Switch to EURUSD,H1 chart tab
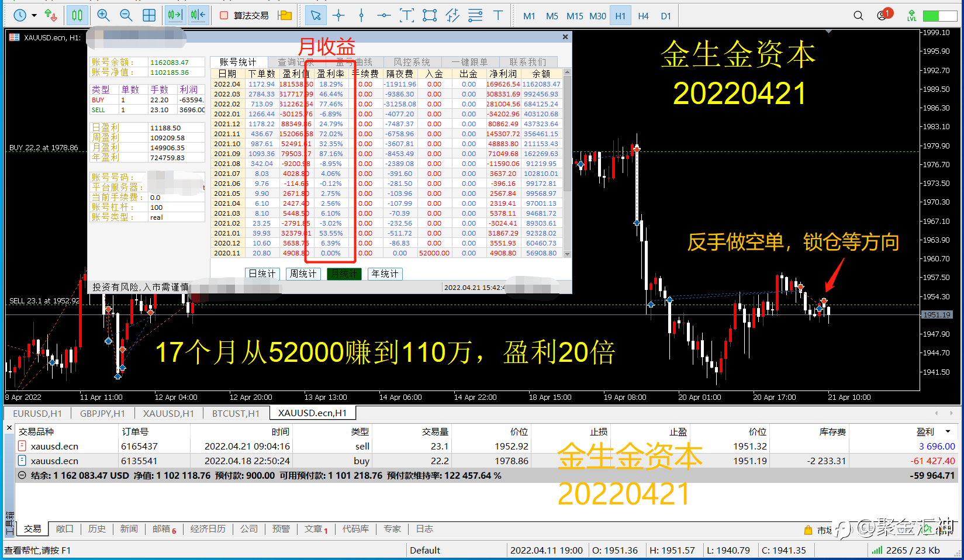Viewport: 964px width, 560px height. (x=37, y=413)
